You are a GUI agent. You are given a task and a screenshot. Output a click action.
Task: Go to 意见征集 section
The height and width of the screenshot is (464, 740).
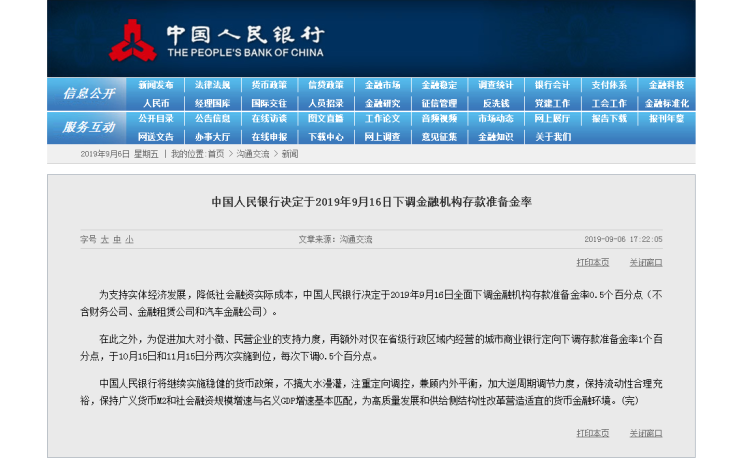(439, 137)
